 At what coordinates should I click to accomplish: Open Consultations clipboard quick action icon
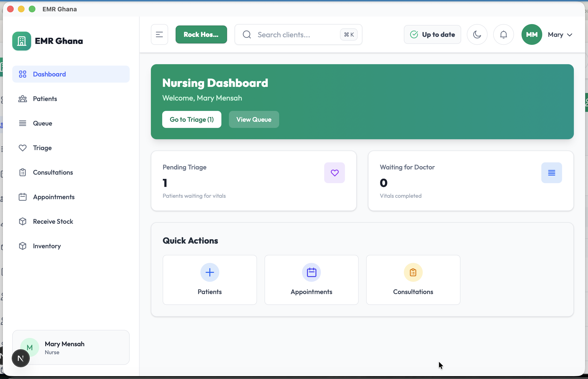point(413,272)
